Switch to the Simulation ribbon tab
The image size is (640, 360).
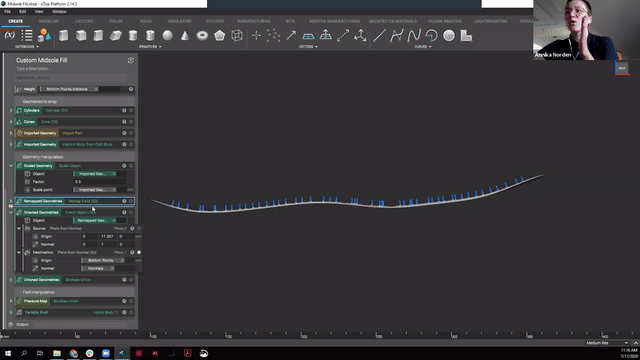pyautogui.click(x=179, y=21)
